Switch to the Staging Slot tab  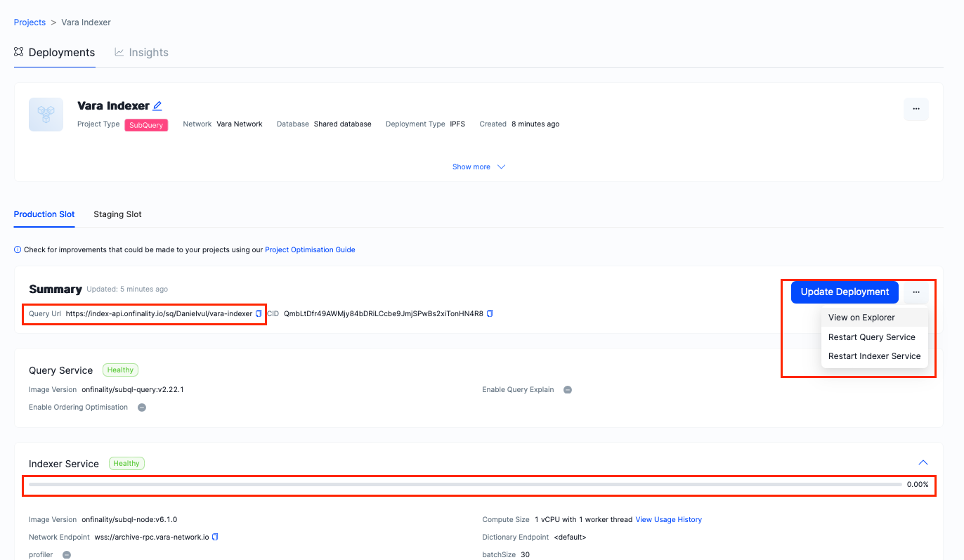click(x=117, y=214)
